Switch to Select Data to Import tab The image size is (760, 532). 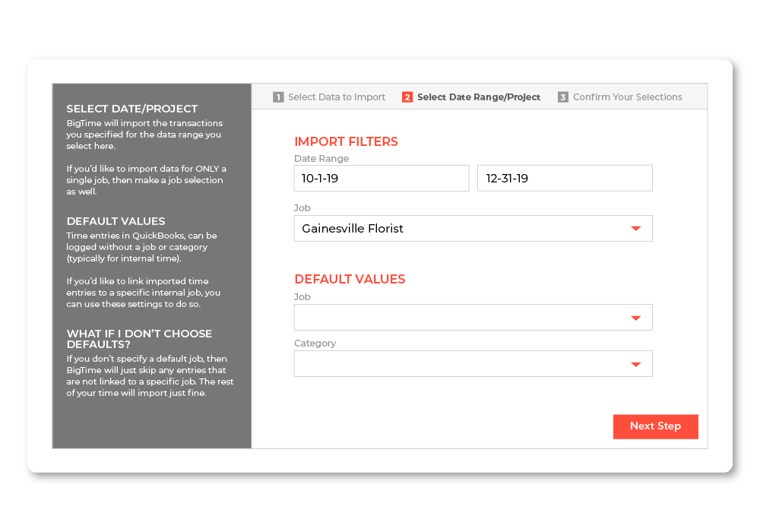pos(337,97)
